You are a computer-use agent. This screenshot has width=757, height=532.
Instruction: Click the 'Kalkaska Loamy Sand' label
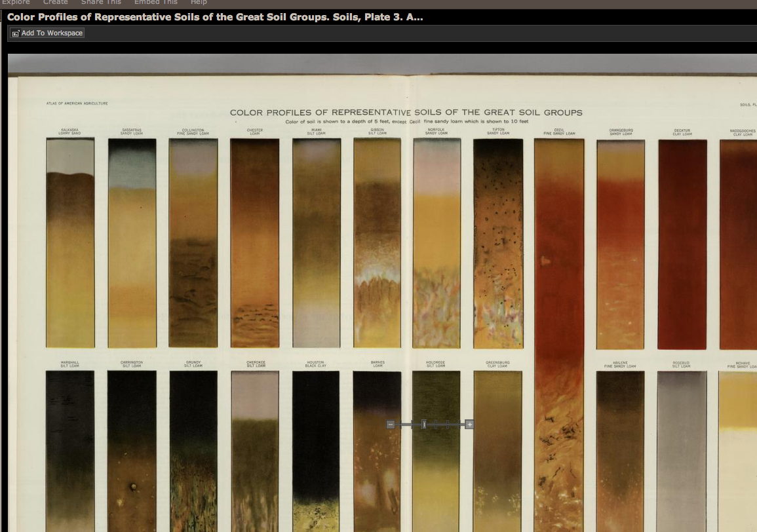click(70, 131)
